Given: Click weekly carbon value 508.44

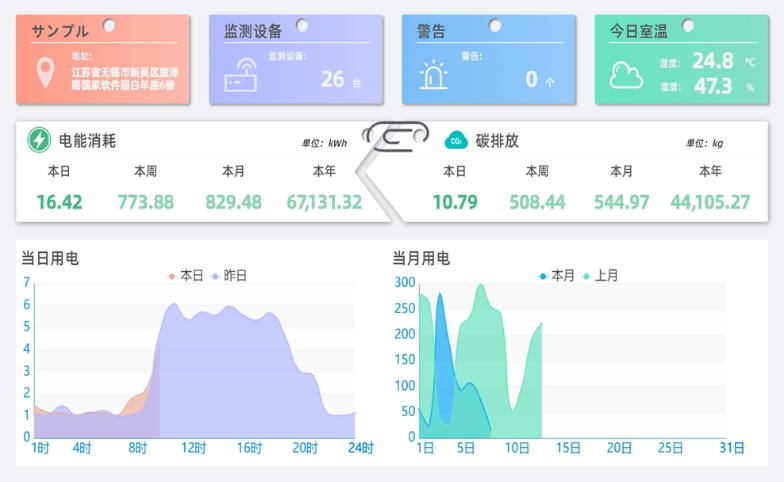Looking at the screenshot, I should pyautogui.click(x=537, y=202).
